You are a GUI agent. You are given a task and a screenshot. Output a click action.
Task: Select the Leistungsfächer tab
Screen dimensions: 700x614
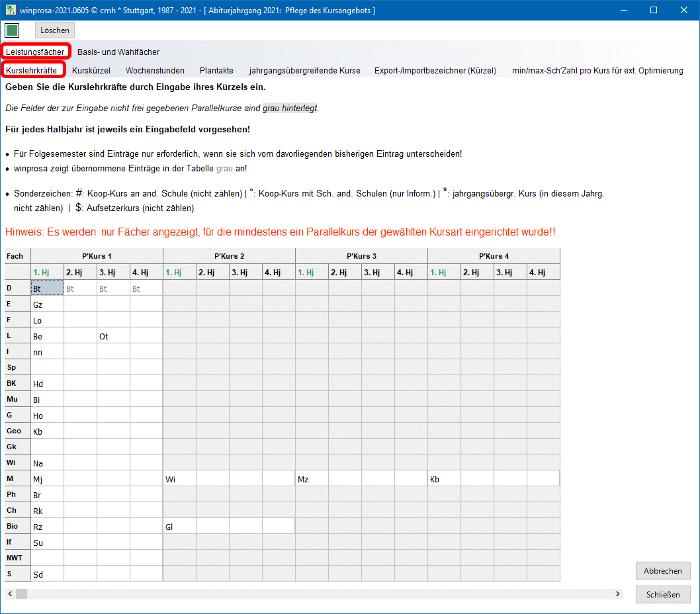point(36,52)
